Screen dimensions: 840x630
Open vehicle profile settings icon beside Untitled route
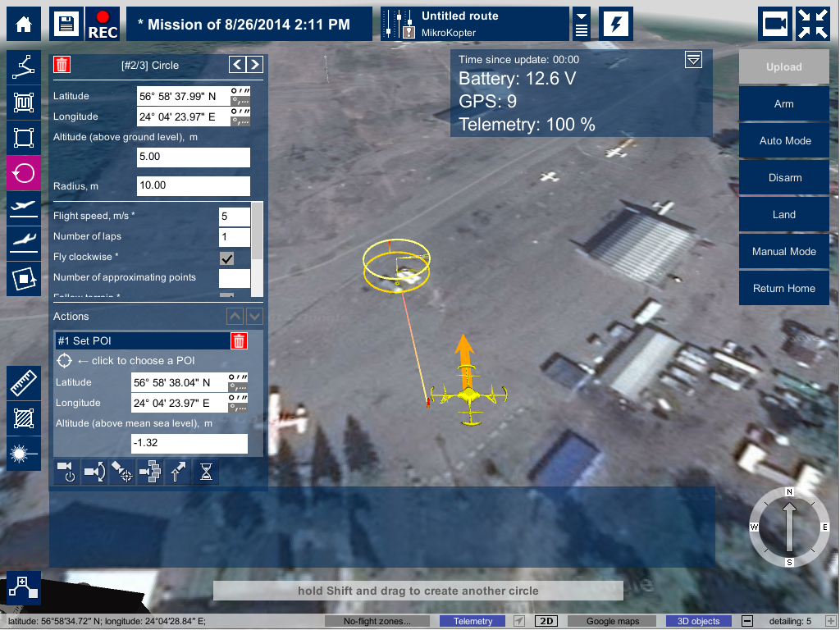pyautogui.click(x=399, y=24)
